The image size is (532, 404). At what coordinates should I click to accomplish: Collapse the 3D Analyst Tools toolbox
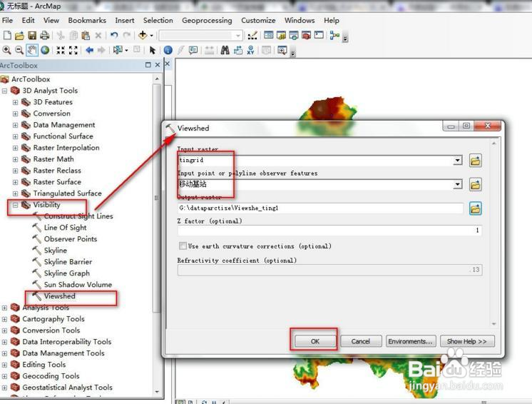[x=4, y=91]
